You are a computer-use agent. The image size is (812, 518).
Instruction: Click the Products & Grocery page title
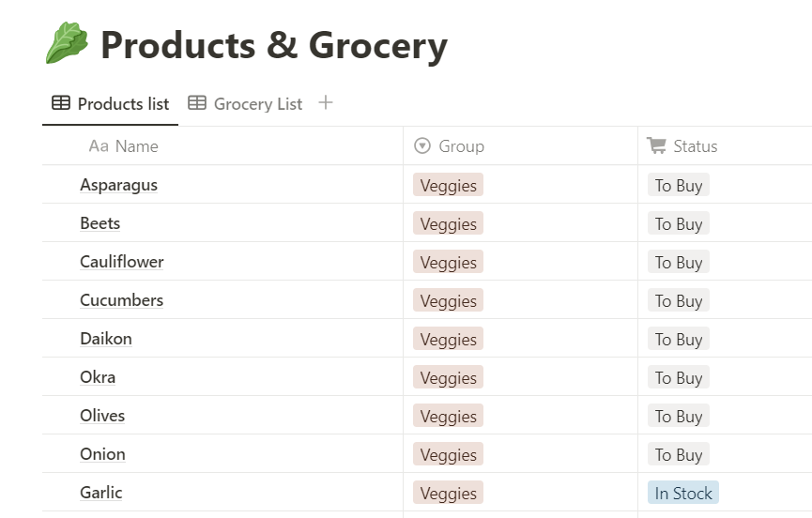273,45
